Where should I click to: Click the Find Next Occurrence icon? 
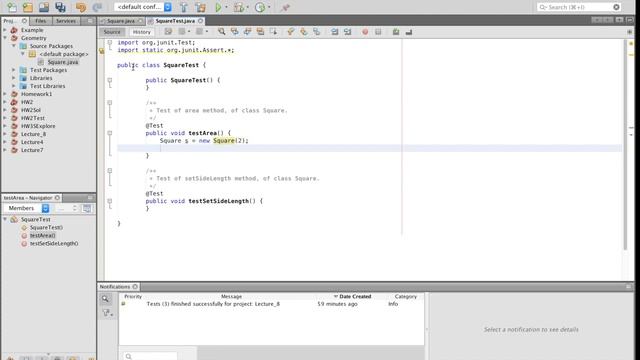coord(247,32)
